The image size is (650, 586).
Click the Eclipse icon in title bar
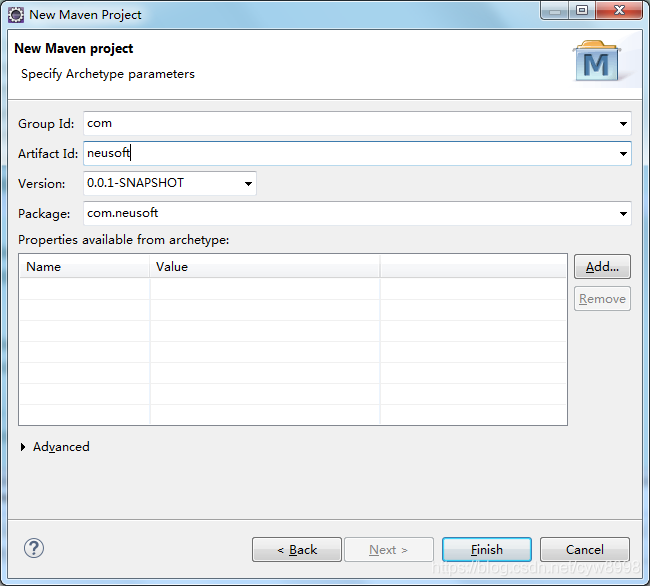[16, 15]
